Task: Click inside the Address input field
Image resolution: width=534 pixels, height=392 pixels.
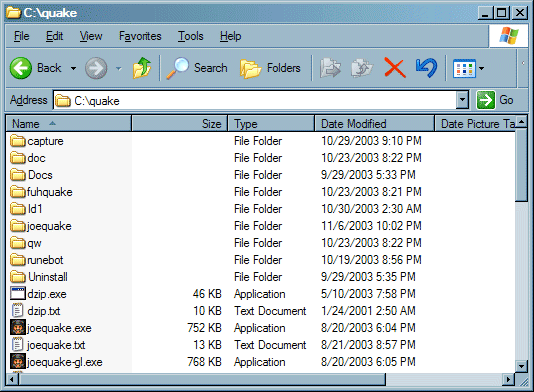Action: 255,100
